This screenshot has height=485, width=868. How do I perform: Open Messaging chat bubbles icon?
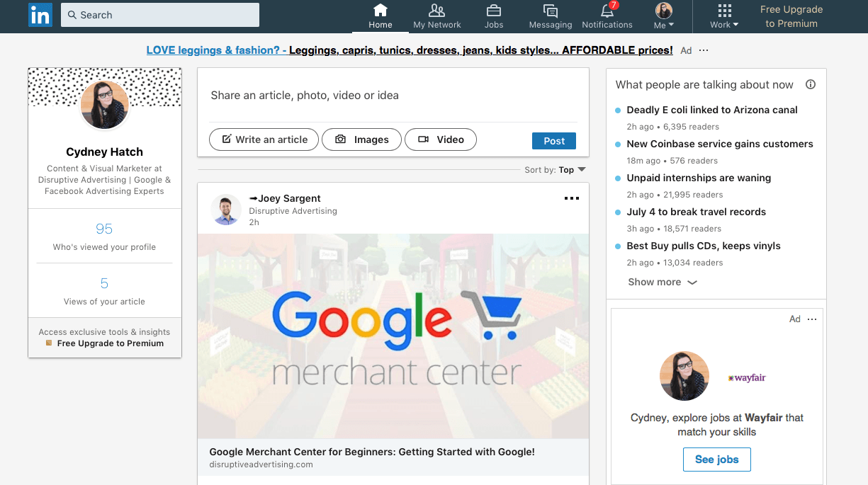[551, 10]
